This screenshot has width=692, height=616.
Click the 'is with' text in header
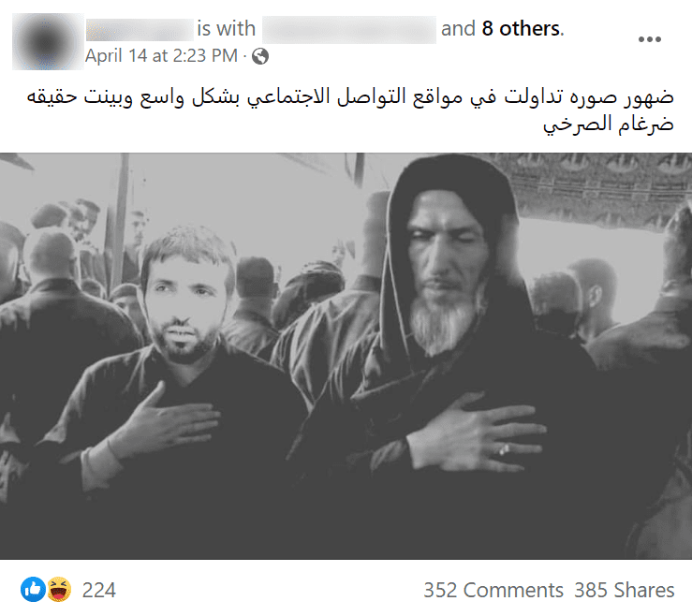227,29
